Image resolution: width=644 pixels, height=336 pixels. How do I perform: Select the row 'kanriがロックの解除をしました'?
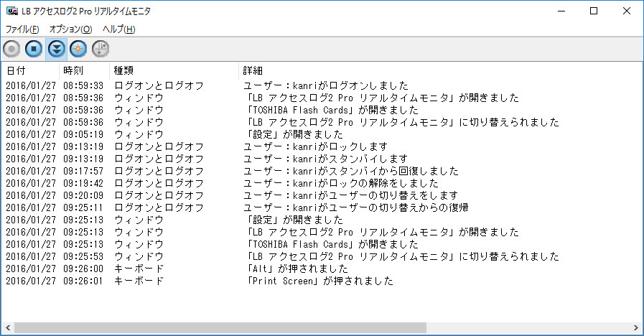[322, 183]
